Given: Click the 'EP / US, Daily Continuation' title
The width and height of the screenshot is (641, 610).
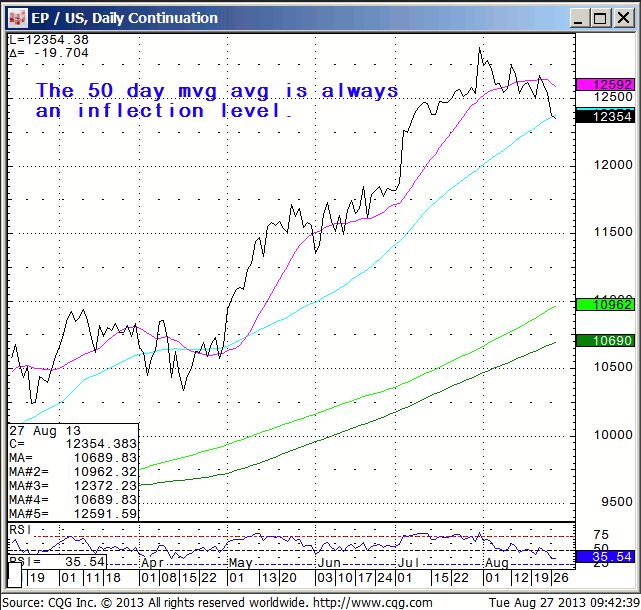Looking at the screenshot, I should (125, 18).
